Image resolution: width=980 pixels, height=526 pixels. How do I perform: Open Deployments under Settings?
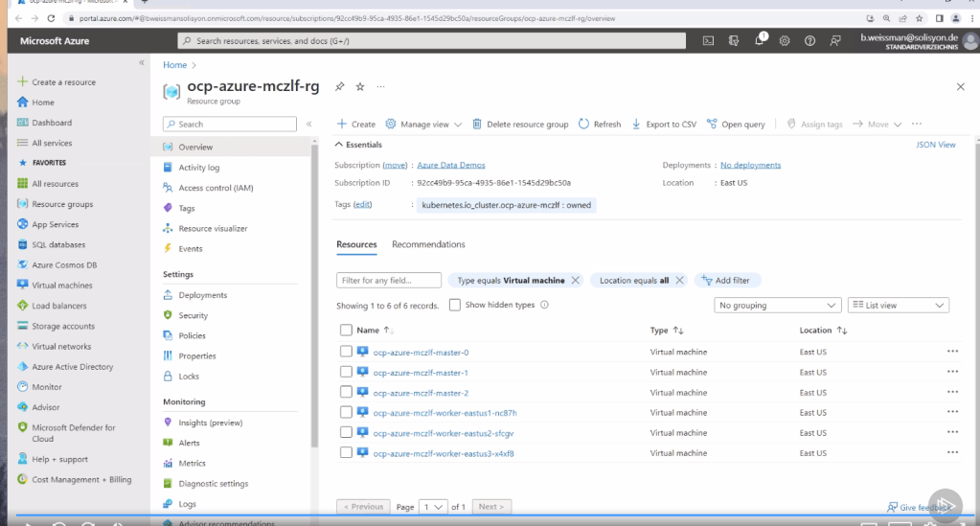[202, 295]
